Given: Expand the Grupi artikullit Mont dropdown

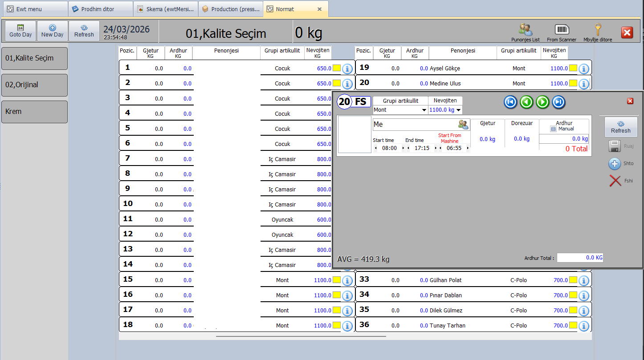Looking at the screenshot, I should (424, 110).
